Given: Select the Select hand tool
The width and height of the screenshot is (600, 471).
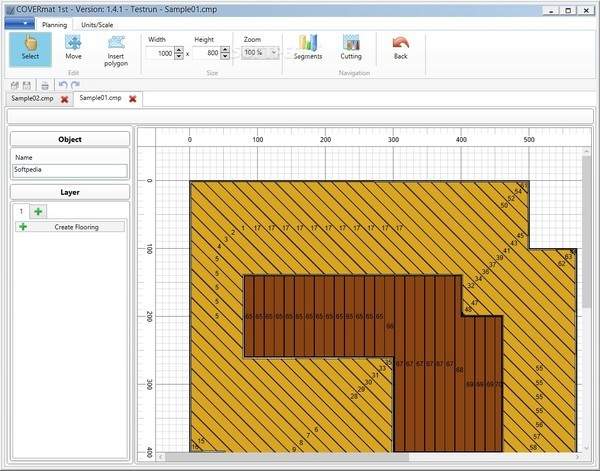Looking at the screenshot, I should pos(30,48).
